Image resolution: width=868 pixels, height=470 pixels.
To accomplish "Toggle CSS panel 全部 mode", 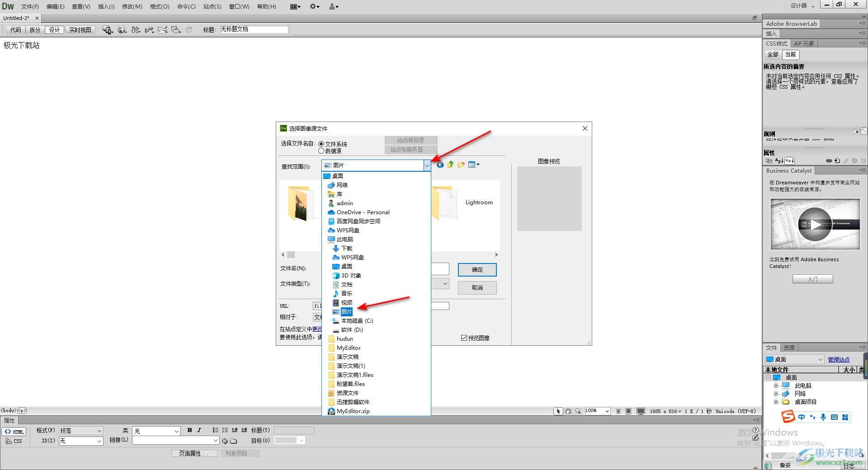I will [773, 55].
